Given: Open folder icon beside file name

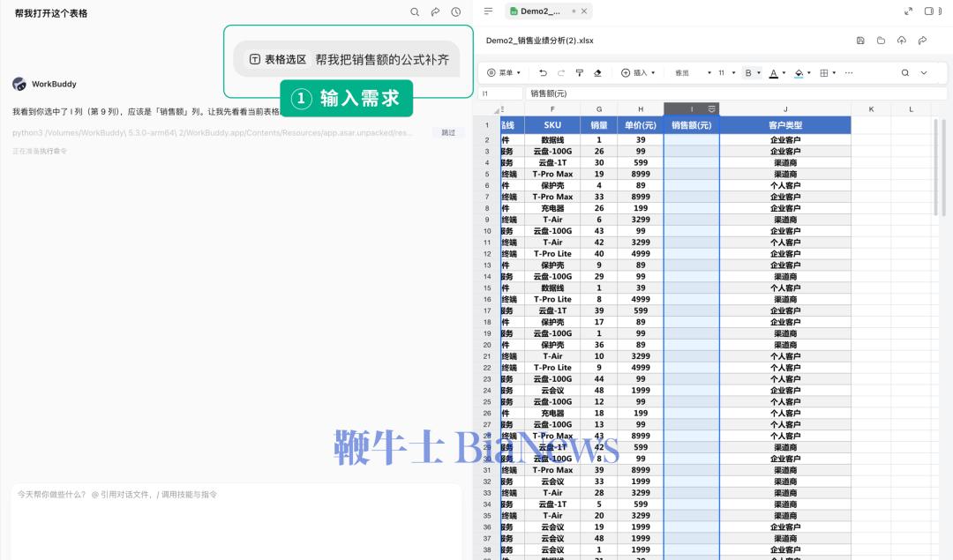Looking at the screenshot, I should pos(881,40).
